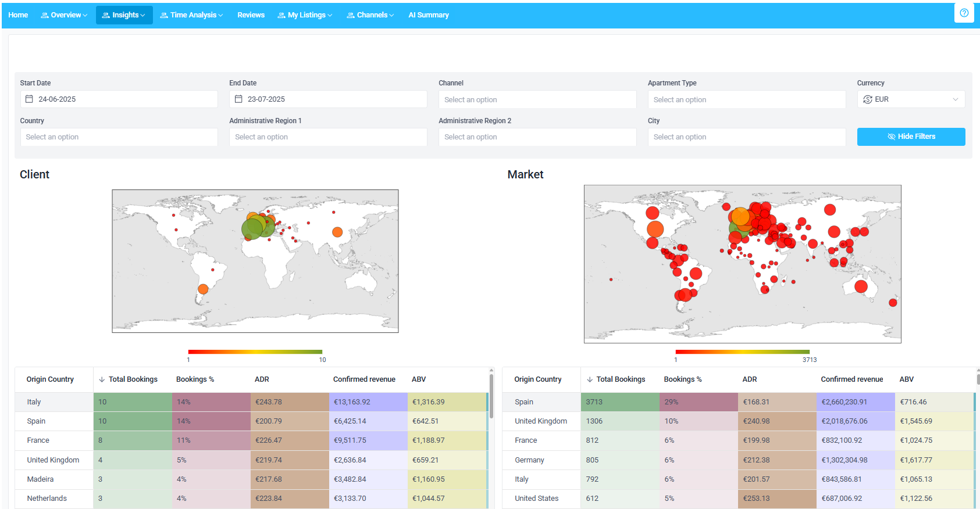
Task: Click the orange bubble on Argentina in Client map
Action: pos(203,289)
